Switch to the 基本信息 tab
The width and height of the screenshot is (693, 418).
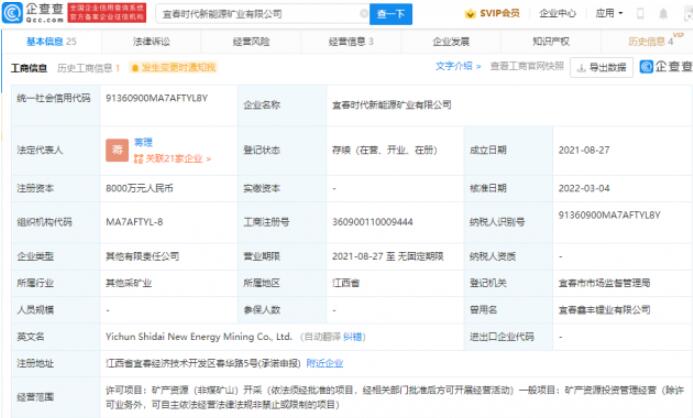point(51,42)
